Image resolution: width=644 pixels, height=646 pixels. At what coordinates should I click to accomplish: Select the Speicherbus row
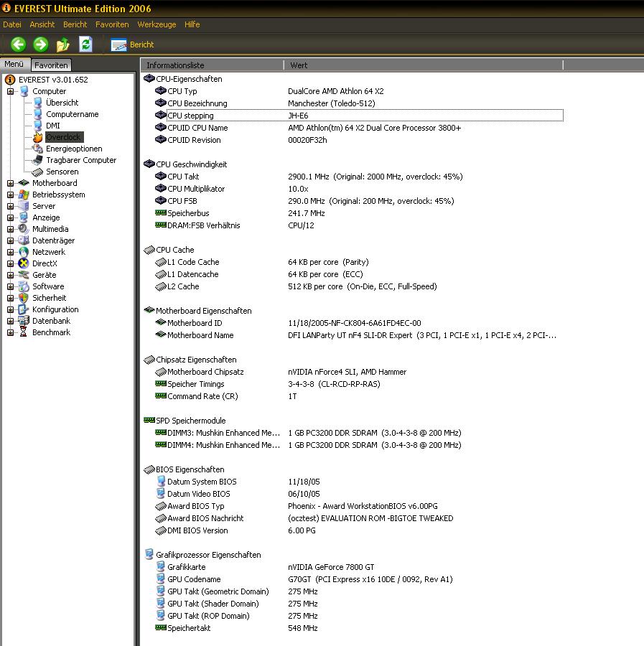(x=359, y=213)
